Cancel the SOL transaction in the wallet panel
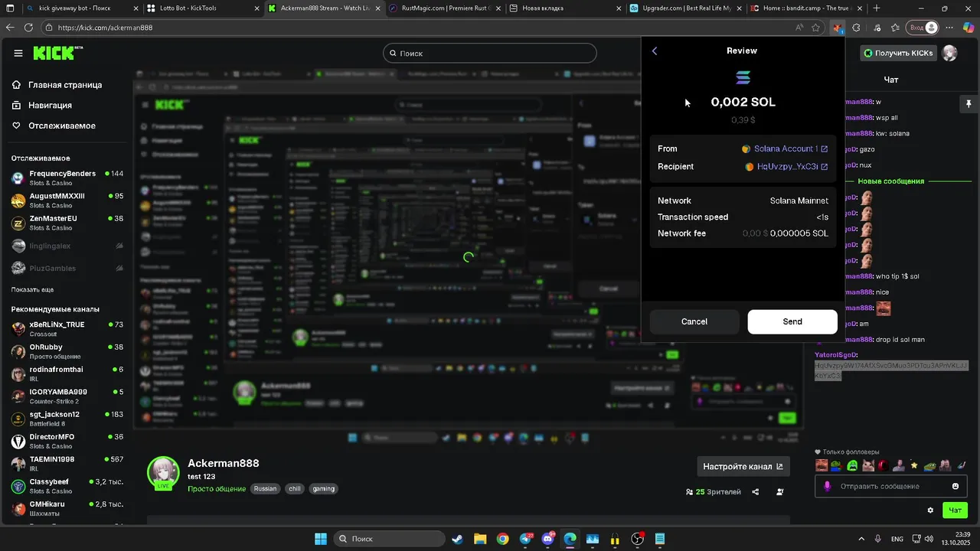The width and height of the screenshot is (980, 551). 694,321
